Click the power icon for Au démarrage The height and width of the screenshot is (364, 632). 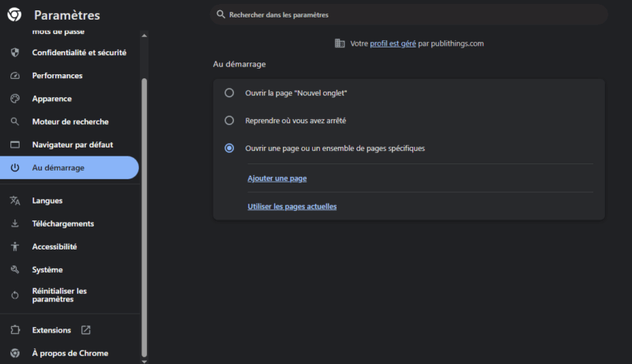tap(15, 167)
